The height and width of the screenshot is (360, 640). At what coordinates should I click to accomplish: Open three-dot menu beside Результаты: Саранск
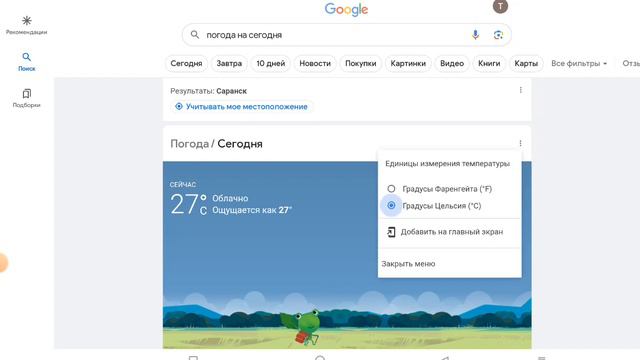point(520,90)
